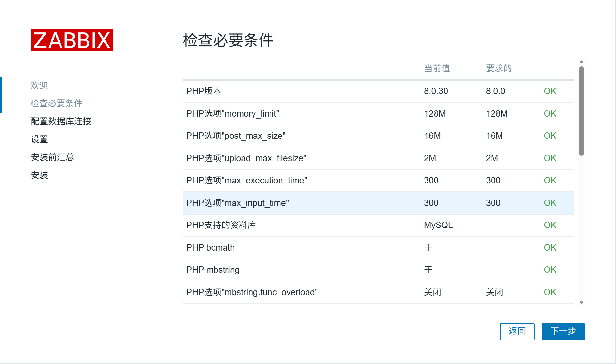Go to the 欢迎 step

tap(39, 85)
